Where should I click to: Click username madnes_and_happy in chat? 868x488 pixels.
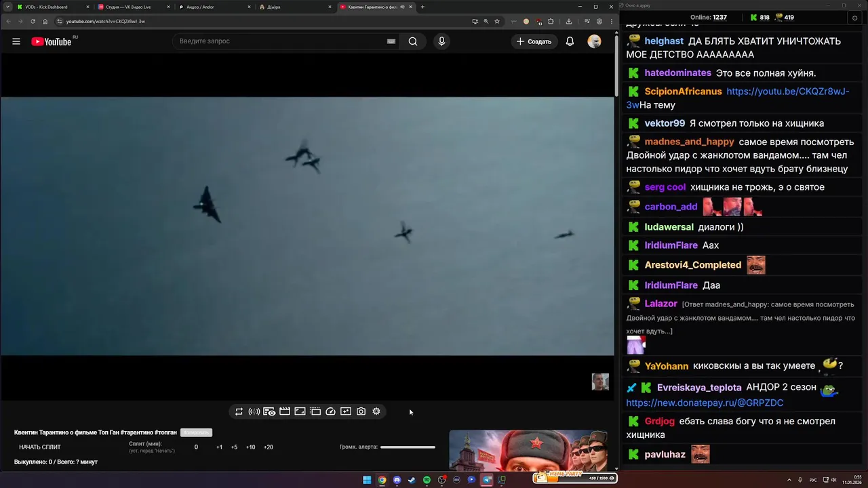point(689,142)
